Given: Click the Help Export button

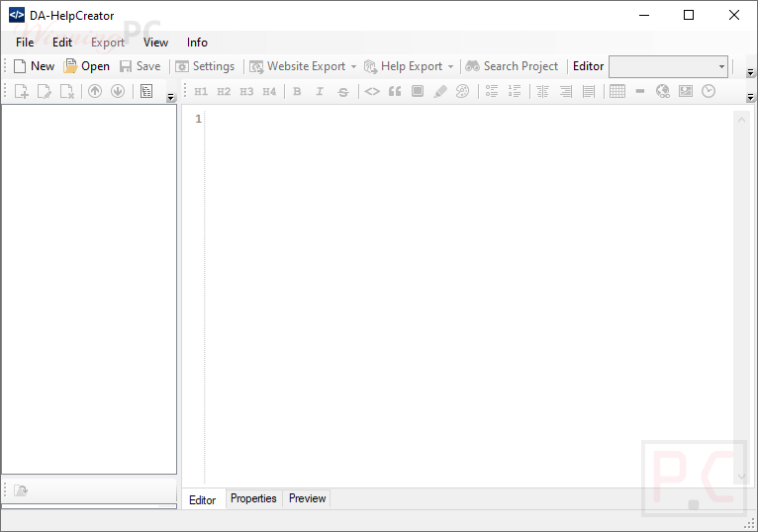Looking at the screenshot, I should tap(403, 66).
